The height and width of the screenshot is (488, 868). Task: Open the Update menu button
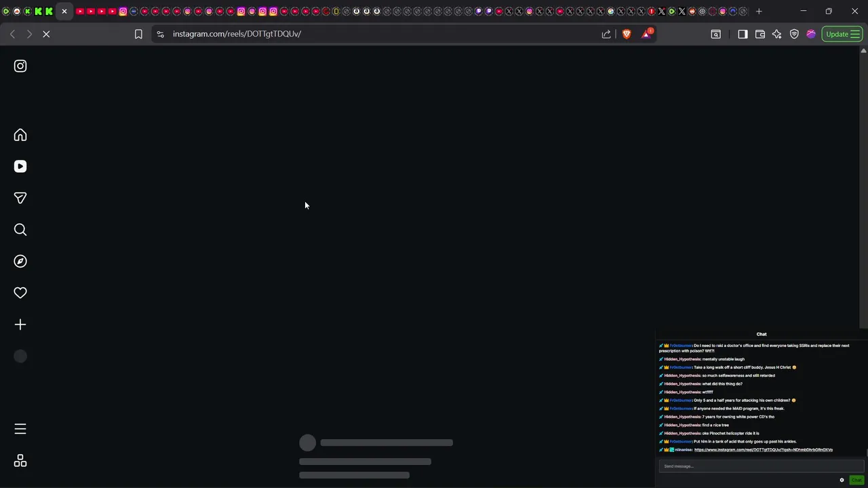(842, 34)
